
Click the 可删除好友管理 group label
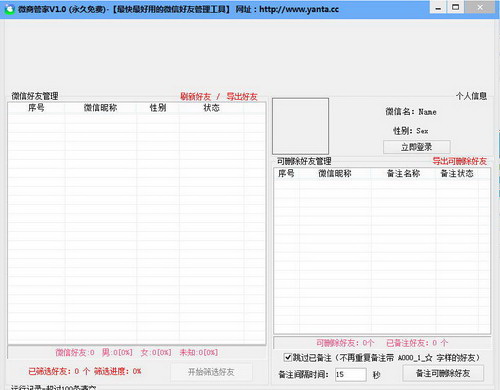pos(304,161)
